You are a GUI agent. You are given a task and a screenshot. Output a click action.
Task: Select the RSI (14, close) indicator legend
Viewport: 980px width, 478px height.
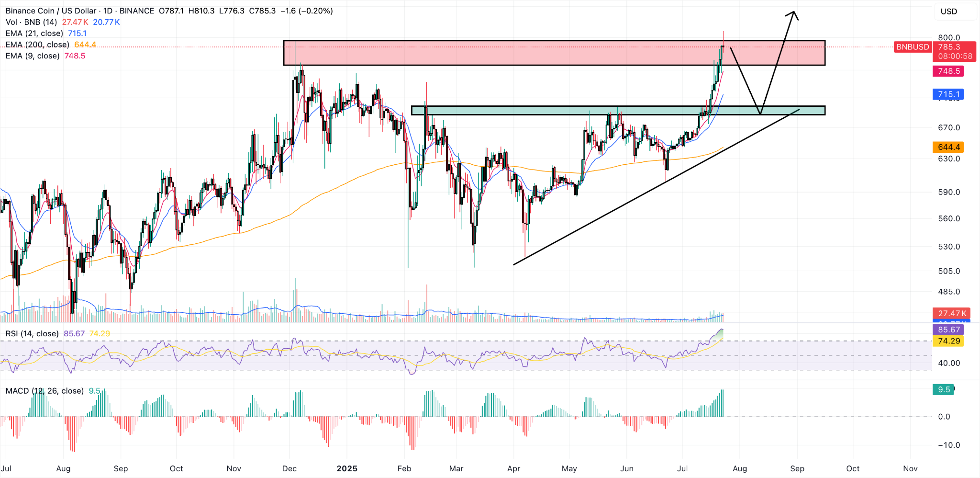[x=32, y=333]
